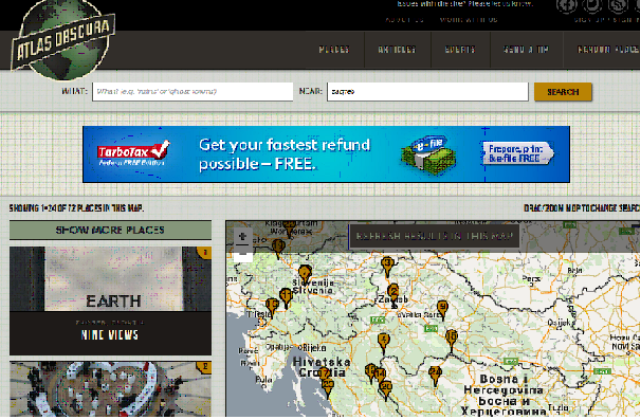Select map marker number 4 on the map
The height and width of the screenshot is (419, 640).
tap(383, 343)
